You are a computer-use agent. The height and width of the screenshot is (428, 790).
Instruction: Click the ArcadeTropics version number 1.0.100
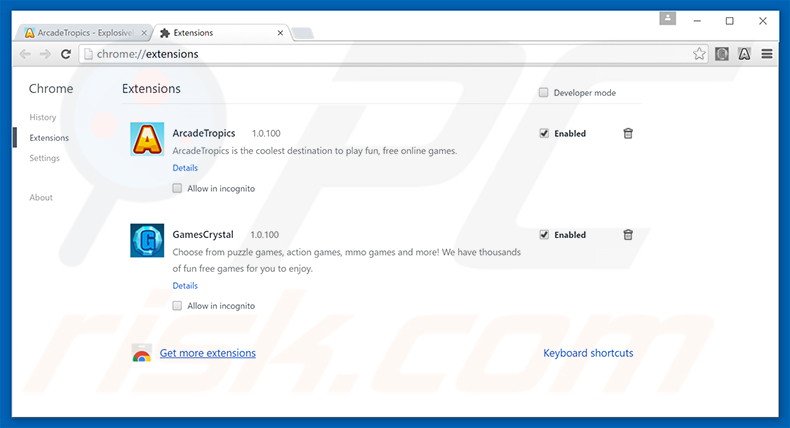[x=266, y=134]
